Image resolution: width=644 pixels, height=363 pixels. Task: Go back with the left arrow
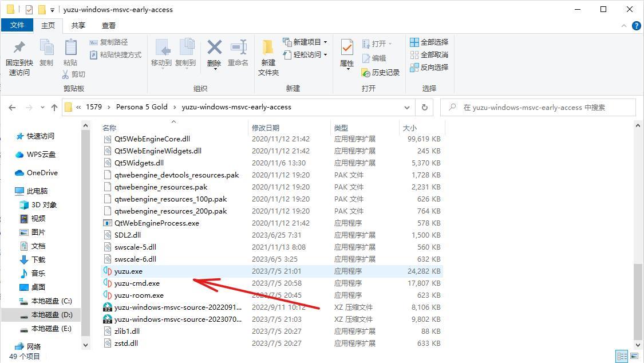point(13,108)
